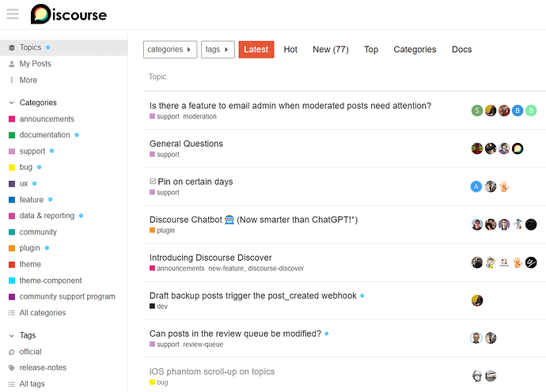Click the 'new-feature' tag

pos(226,269)
